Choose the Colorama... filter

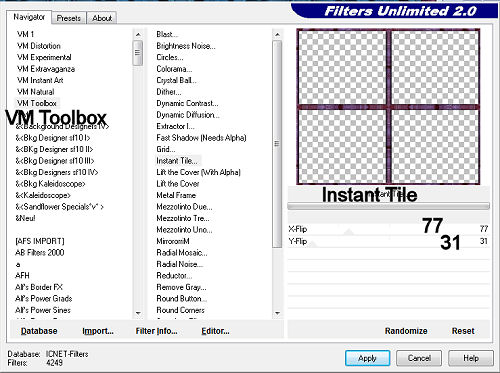point(174,69)
